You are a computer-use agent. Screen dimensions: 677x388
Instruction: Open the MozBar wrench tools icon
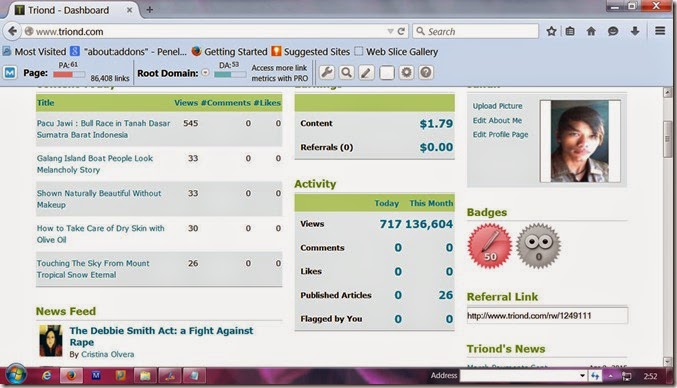point(327,73)
